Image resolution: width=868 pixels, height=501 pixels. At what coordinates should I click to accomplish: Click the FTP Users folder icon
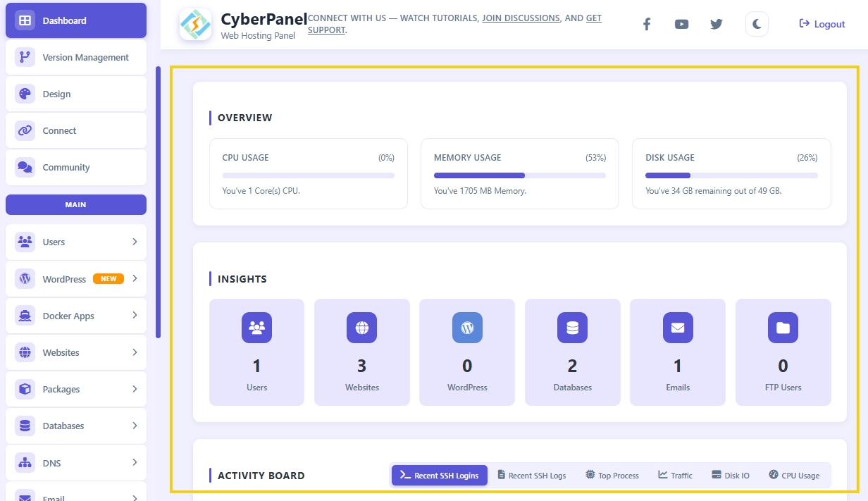(783, 327)
